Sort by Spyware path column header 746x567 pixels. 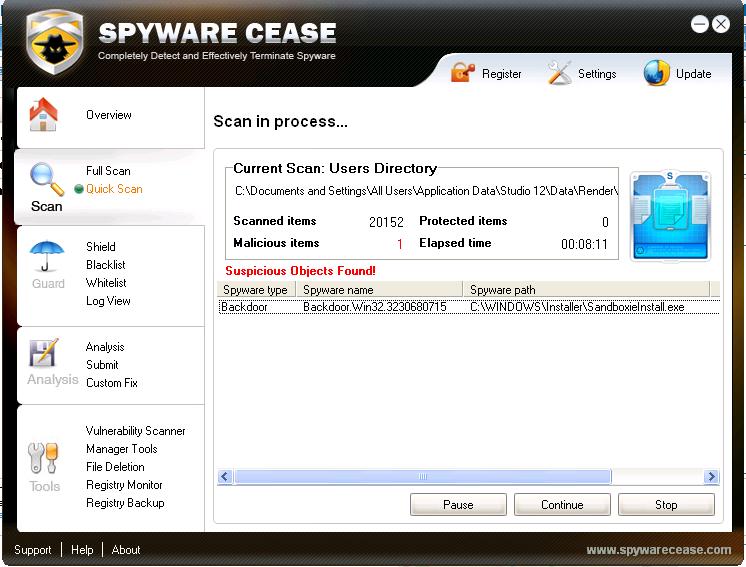[x=586, y=290]
